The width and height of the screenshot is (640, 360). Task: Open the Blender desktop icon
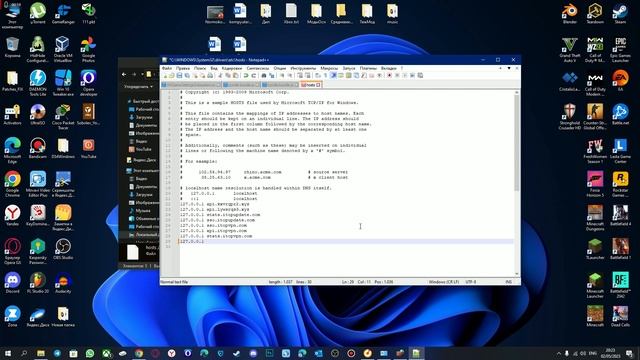click(569, 13)
